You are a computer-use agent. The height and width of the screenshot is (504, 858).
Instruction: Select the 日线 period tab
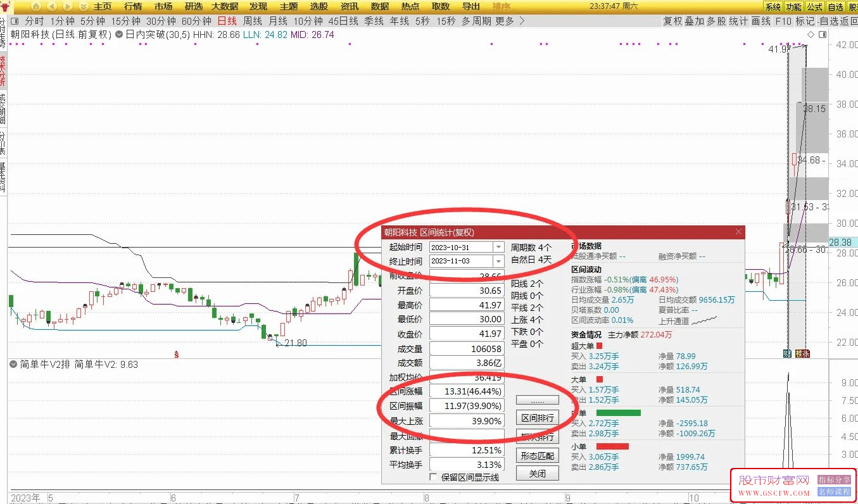pyautogui.click(x=227, y=21)
